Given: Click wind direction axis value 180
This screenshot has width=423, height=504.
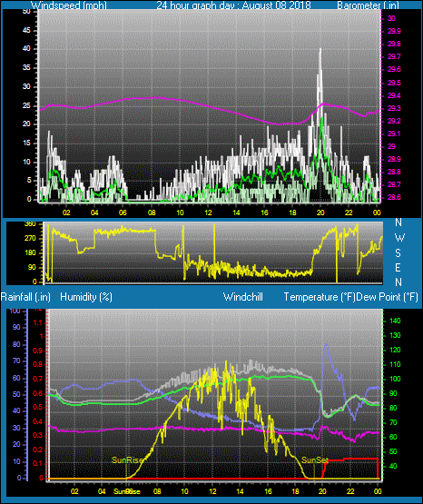Looking at the screenshot, I should tap(30, 253).
